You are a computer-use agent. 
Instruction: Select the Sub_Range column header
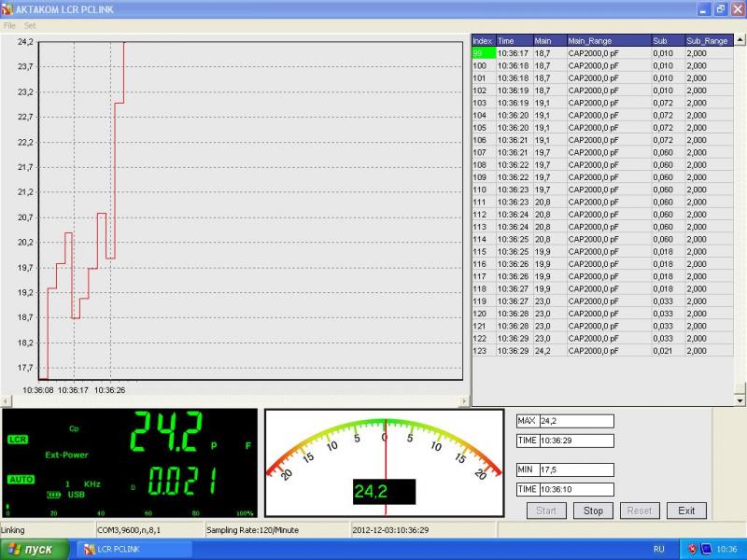tap(709, 40)
